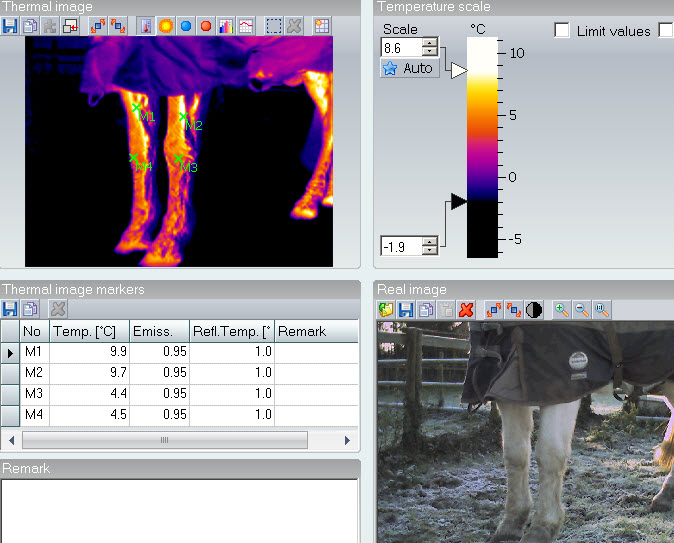Screen dimensions: 674x543
Task: Select the M1 row in the markers table
Action: (x=180, y=353)
